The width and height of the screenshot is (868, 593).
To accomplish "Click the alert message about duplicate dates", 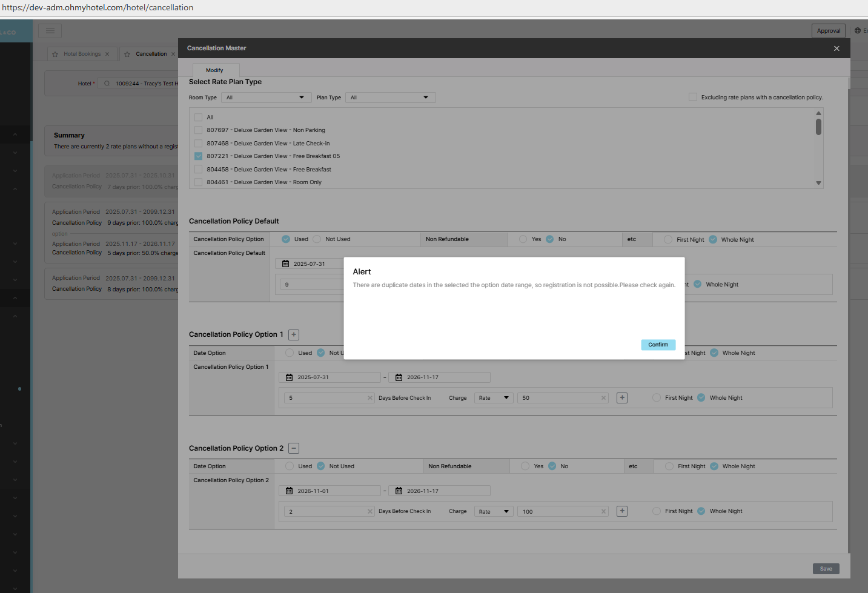I will (514, 285).
